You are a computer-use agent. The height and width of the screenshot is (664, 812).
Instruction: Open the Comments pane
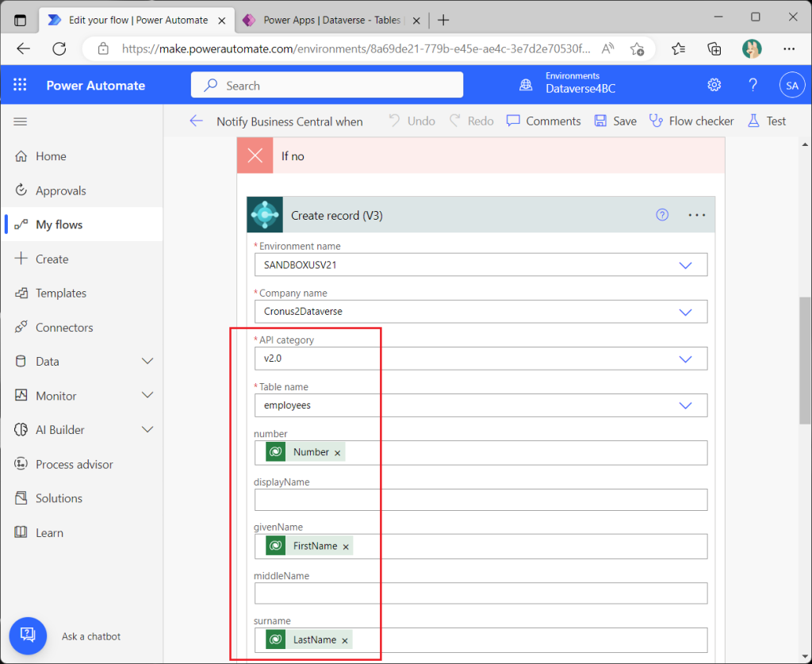click(544, 121)
